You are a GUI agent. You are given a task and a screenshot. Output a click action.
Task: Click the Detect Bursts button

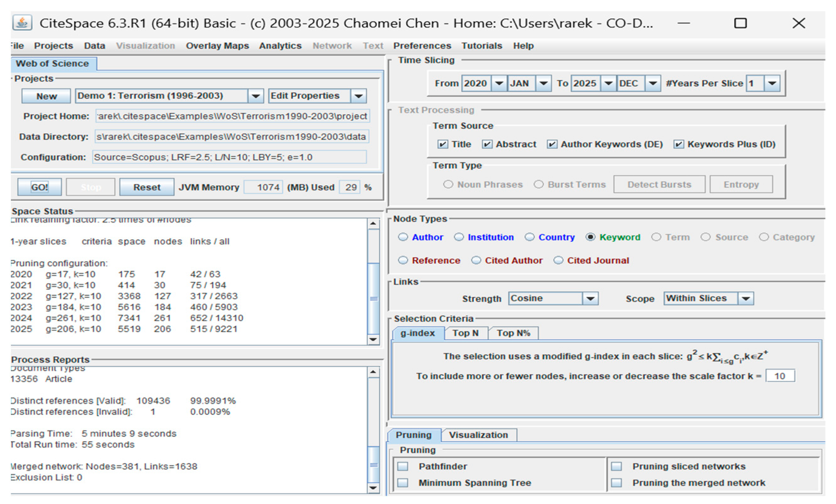pos(659,184)
